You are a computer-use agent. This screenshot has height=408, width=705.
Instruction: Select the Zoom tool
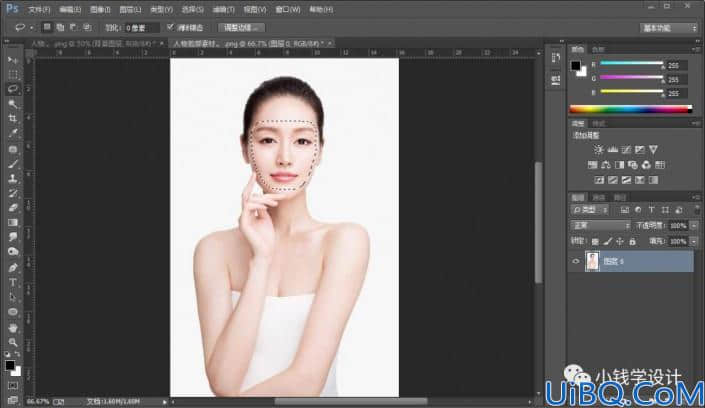13,342
